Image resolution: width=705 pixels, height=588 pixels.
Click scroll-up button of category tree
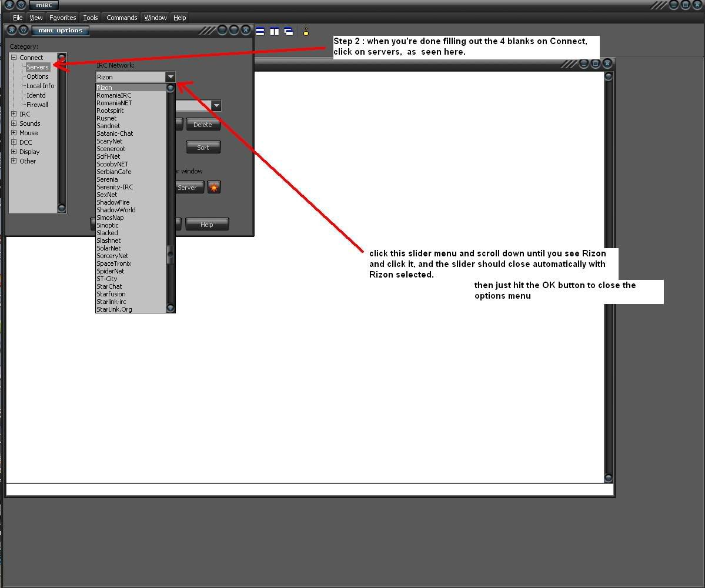(x=62, y=58)
